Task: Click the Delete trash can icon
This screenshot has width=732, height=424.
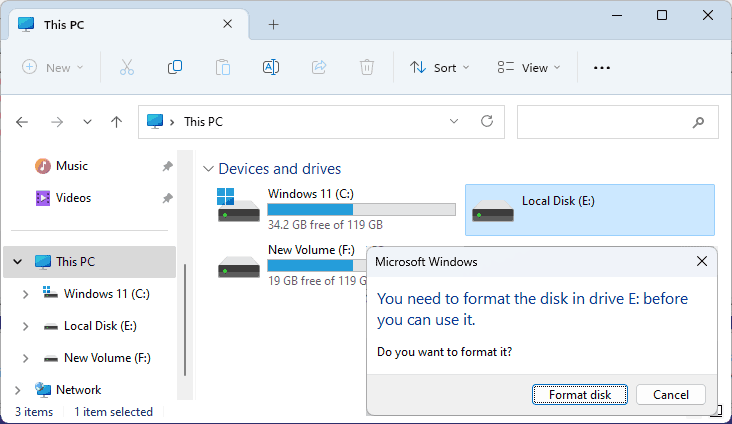Action: pos(367,67)
